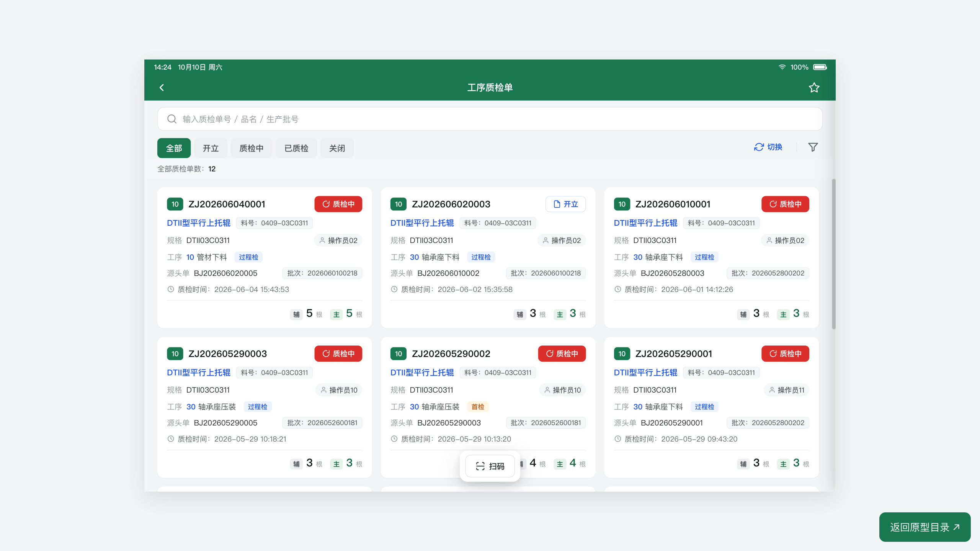Click clock icon beside 2026-06-04 15:43:53

click(171, 289)
